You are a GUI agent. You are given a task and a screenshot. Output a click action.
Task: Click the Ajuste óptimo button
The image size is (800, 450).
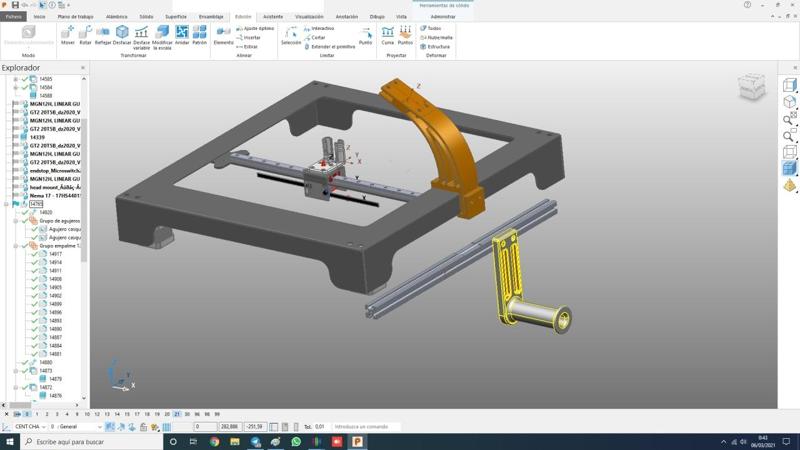pyautogui.click(x=255, y=28)
